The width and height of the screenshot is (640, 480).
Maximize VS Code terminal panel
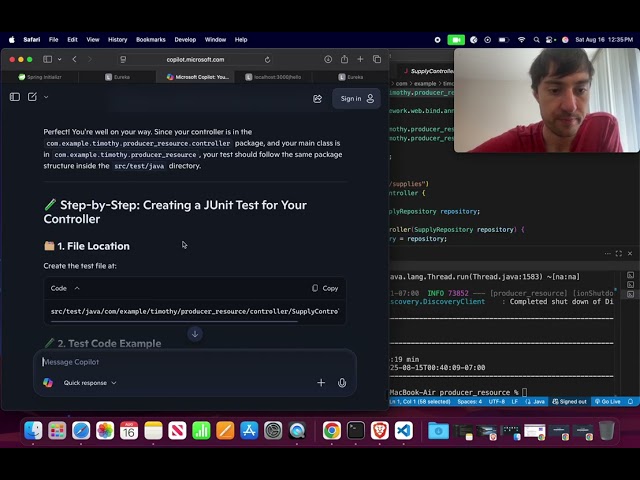(x=619, y=253)
